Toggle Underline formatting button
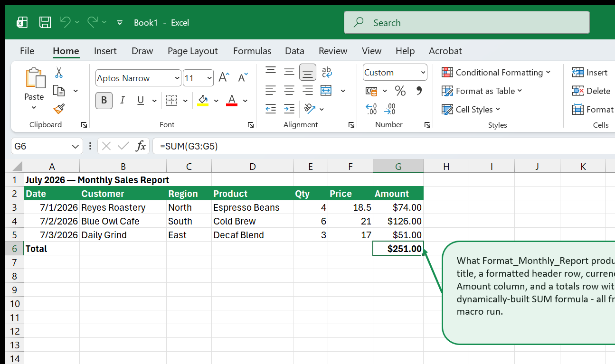Screen dimensions: 615x364 pyautogui.click(x=141, y=100)
